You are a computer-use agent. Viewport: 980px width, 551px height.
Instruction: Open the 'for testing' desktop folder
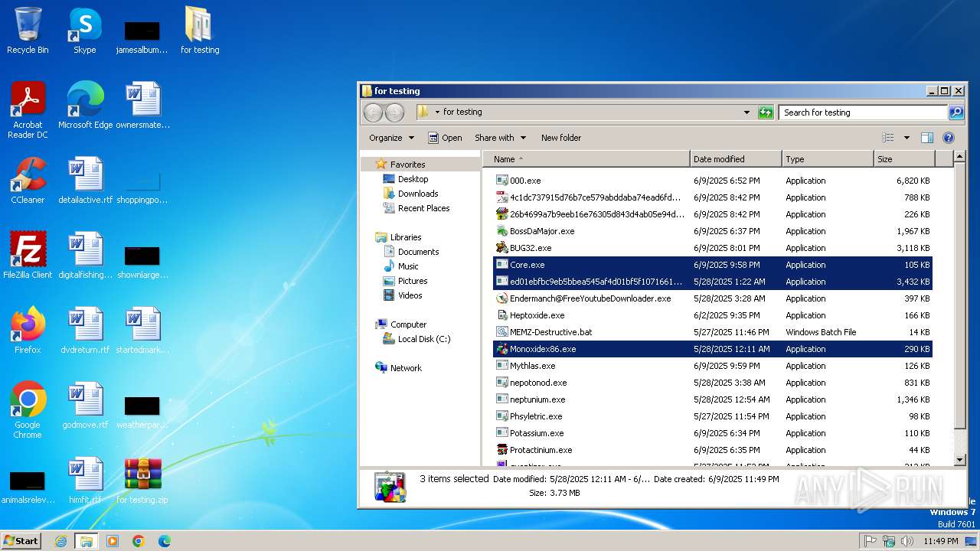click(200, 31)
